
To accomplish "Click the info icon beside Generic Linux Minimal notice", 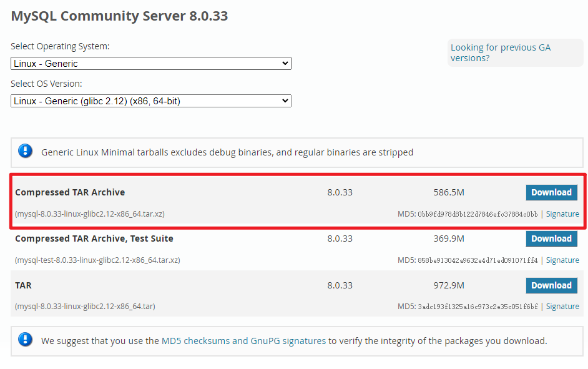I will pos(25,151).
